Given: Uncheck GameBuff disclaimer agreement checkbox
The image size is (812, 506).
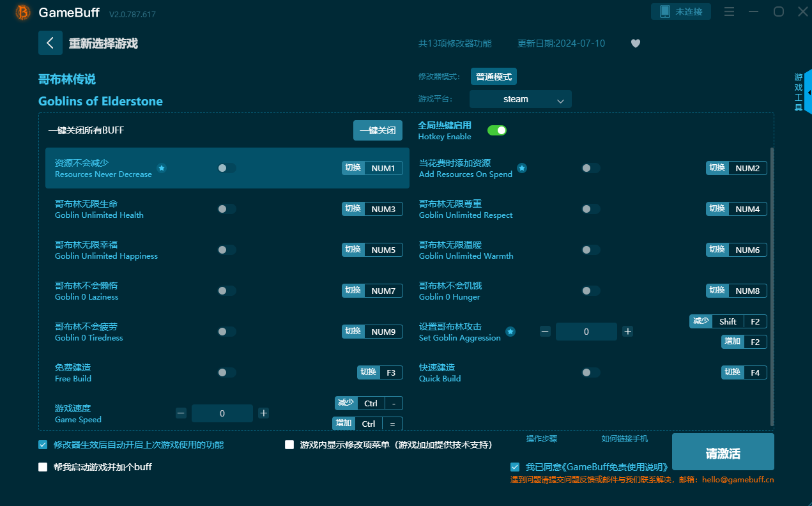Looking at the screenshot, I should [x=515, y=467].
